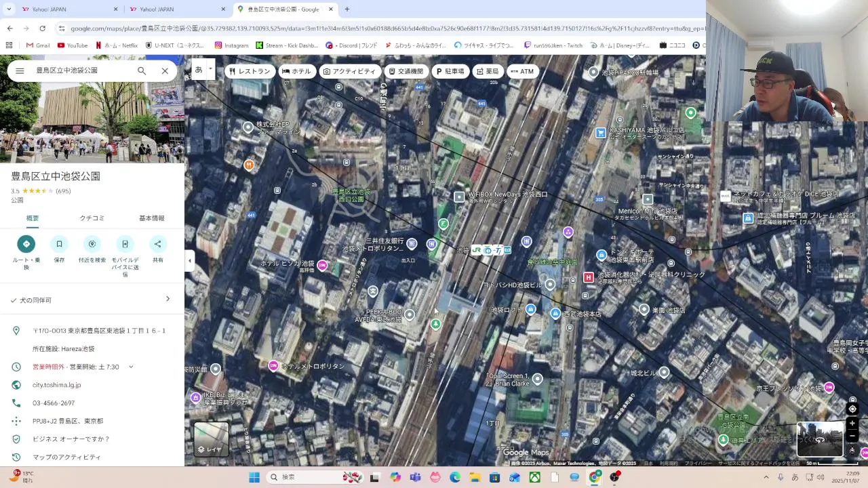
Task: Click the ビジネス オーナーですか？ link
Action: (x=71, y=439)
